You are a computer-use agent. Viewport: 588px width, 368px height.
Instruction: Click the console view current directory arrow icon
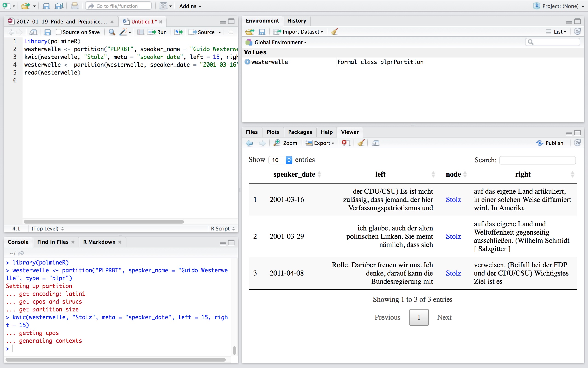click(21, 253)
